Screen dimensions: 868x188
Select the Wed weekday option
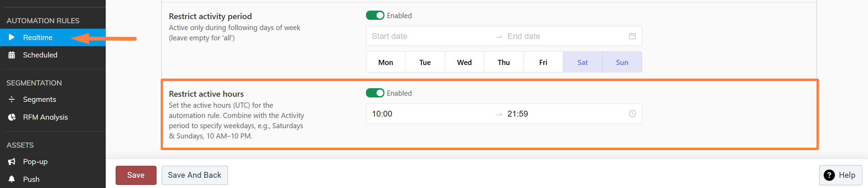pos(464,62)
